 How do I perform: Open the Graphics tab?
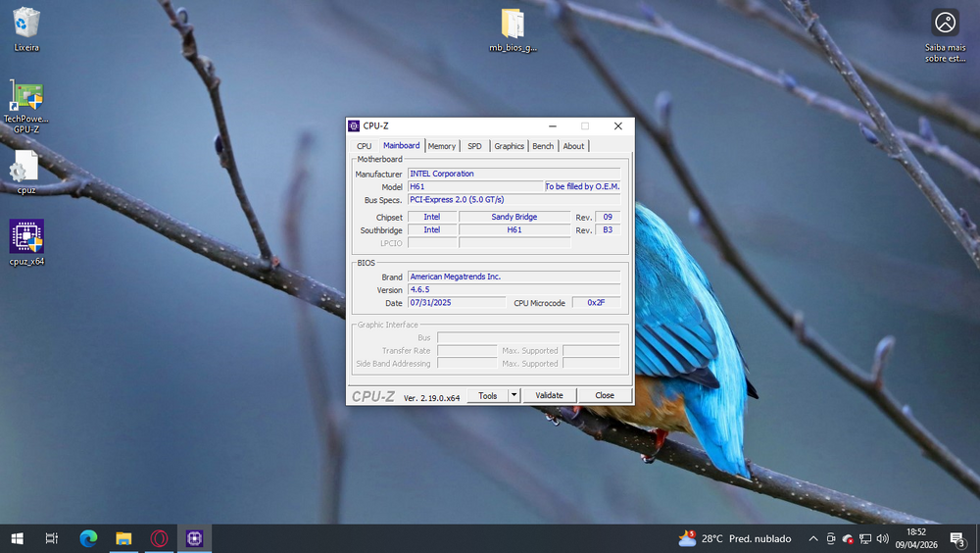[509, 146]
